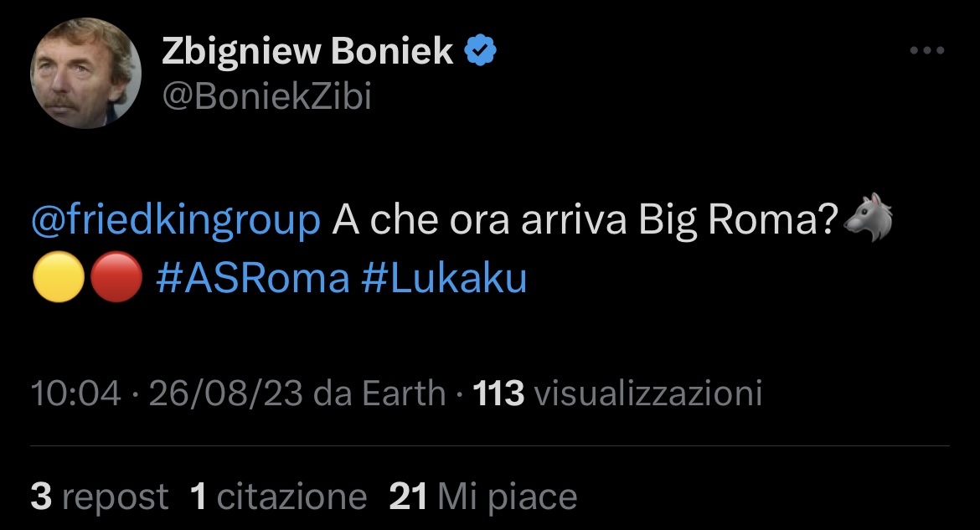This screenshot has width=980, height=530.
Task: Open the #ASRoma hashtag
Action: pyautogui.click(x=252, y=278)
